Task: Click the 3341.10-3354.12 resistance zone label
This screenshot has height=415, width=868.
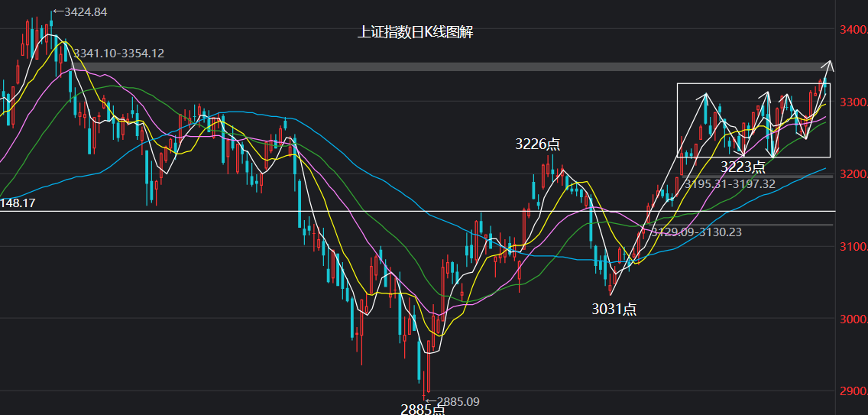Action: pyautogui.click(x=118, y=53)
